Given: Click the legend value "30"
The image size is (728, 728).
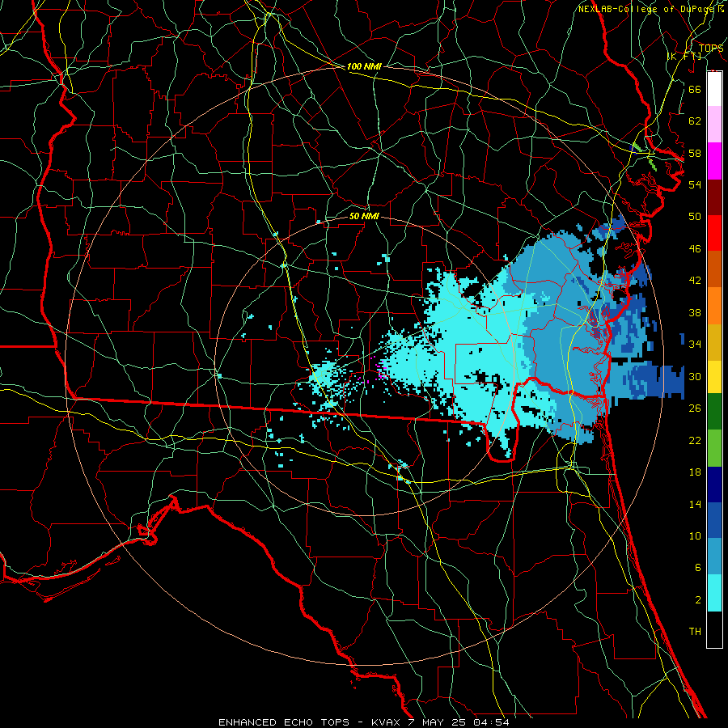Looking at the screenshot, I should coord(695,376).
